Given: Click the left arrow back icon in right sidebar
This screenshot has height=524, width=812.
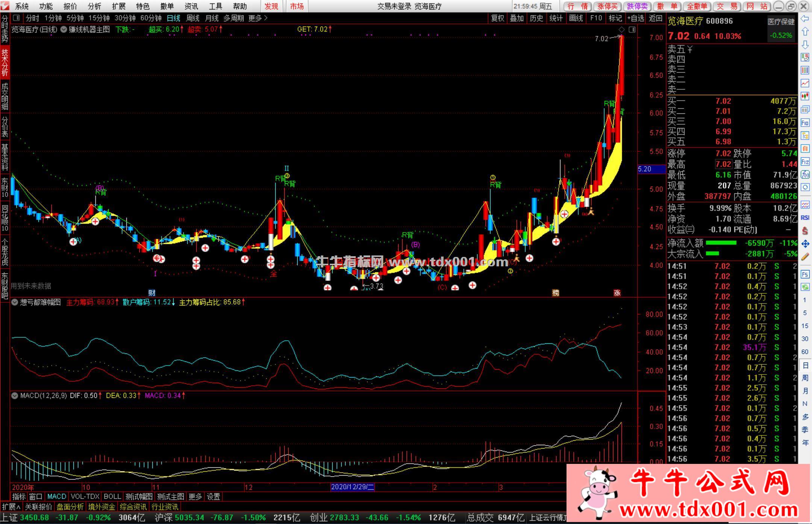Looking at the screenshot, I should [x=805, y=18].
